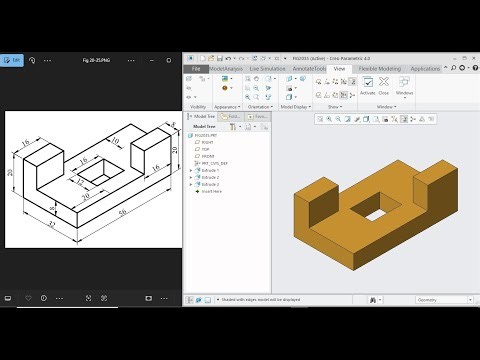Expand the Show group dropdown
The image size is (480, 360).
(335, 107)
